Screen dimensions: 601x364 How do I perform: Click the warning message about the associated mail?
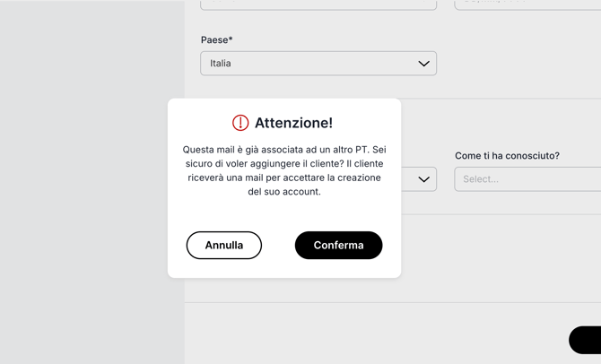(284, 170)
